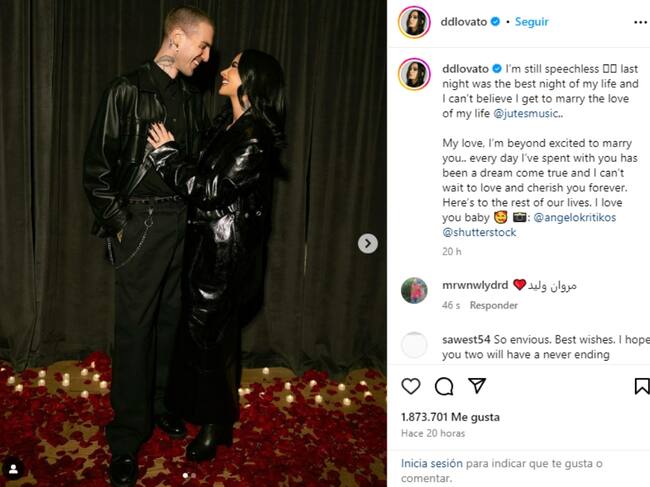Select the second carousel dot indicator
Screen dimensions: 650x487
pos(194,475)
